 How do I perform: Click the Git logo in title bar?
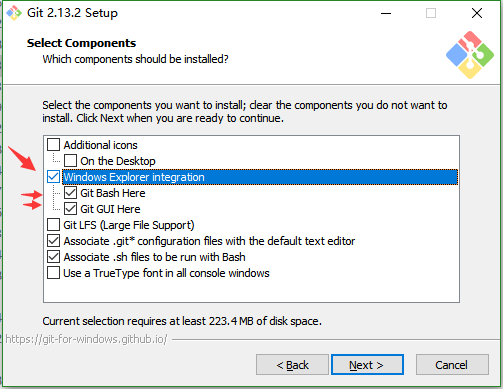pos(14,13)
